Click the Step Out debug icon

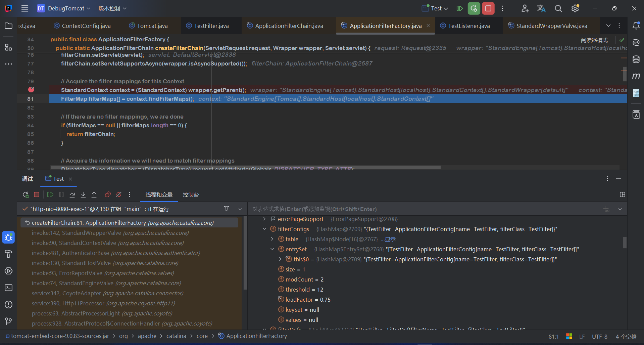click(x=94, y=195)
